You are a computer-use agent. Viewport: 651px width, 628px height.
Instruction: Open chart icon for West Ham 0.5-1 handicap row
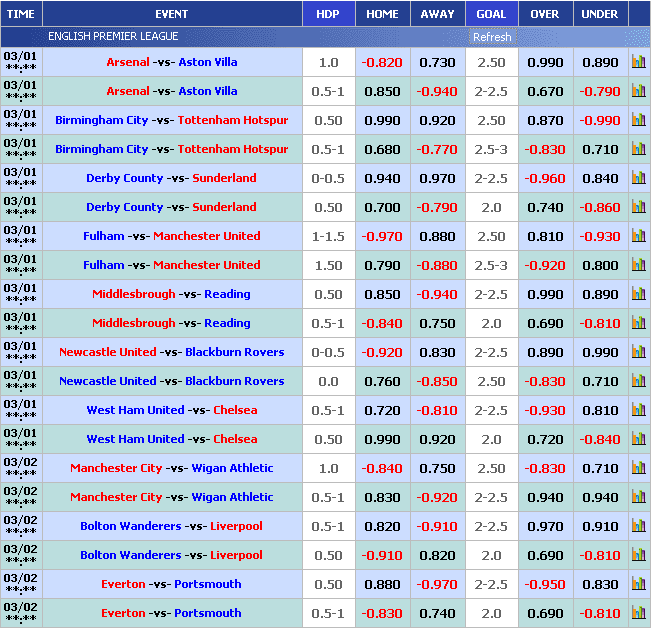639,410
